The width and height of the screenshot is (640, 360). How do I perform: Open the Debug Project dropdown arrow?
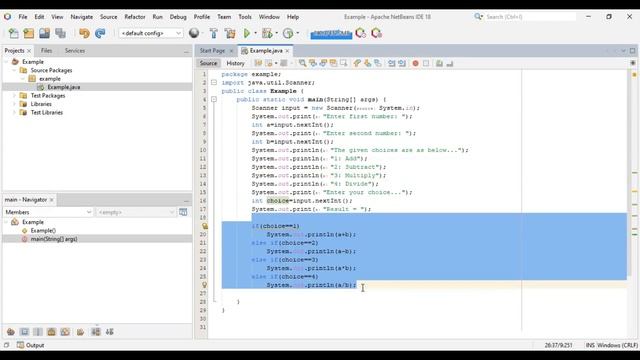pyautogui.click(x=276, y=33)
